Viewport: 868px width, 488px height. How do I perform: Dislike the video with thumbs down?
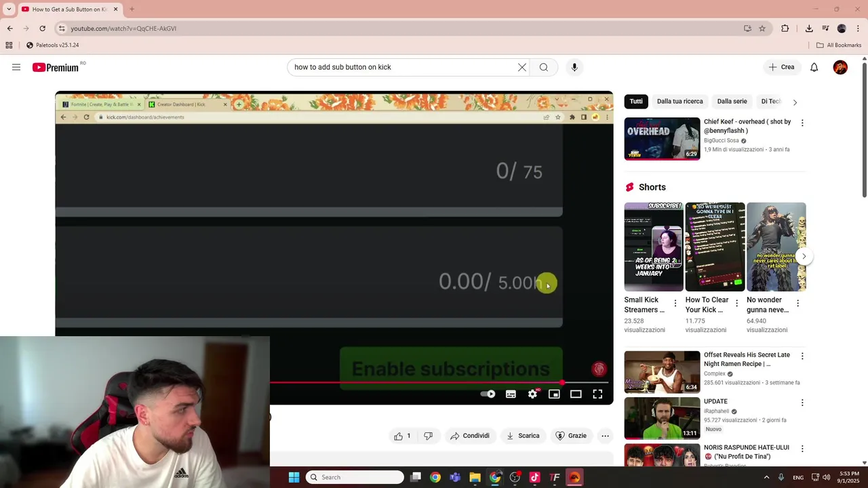(428, 436)
